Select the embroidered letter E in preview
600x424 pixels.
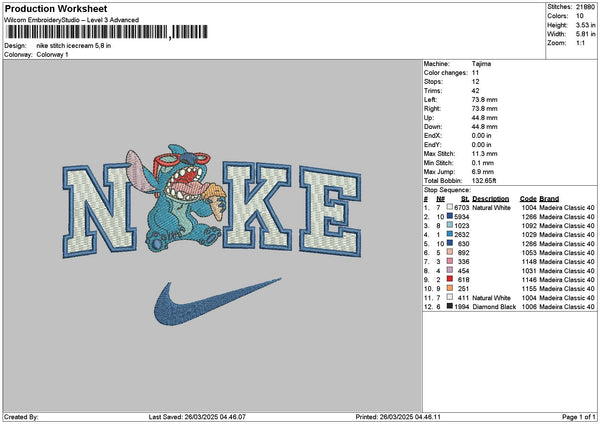pyautogui.click(x=331, y=211)
